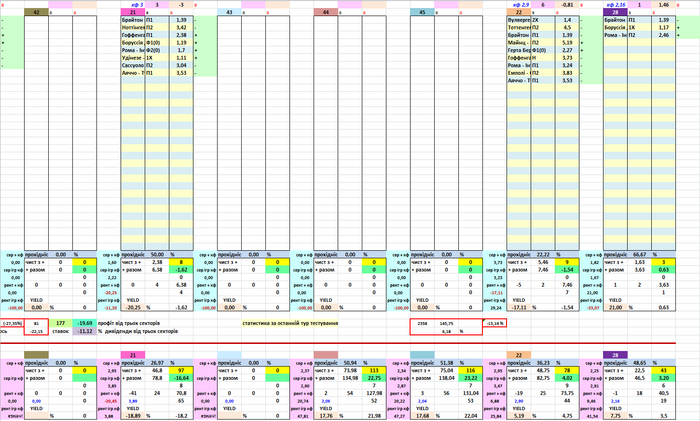Click the Ф2(0) bet type cell

(x=157, y=50)
